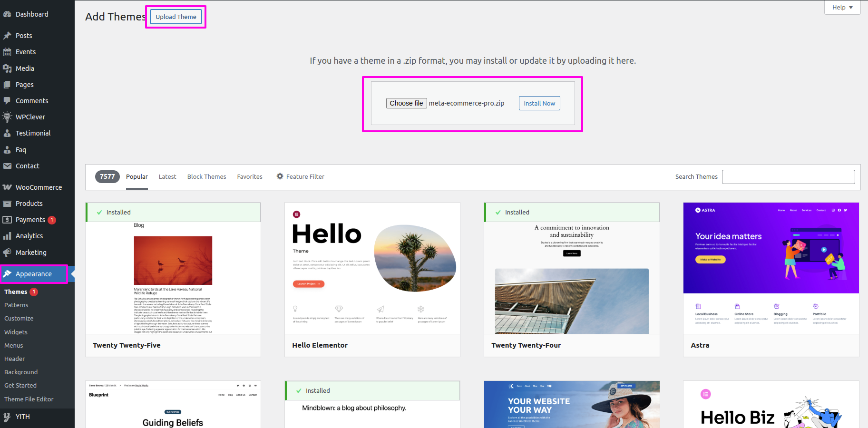Expand the Help dropdown
The height and width of the screenshot is (428, 868).
point(842,7)
